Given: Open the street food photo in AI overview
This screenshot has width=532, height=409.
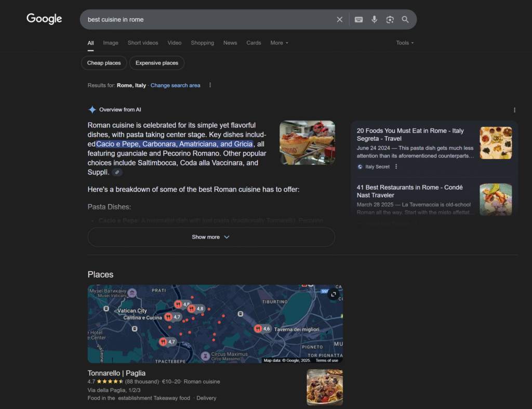Looking at the screenshot, I should point(307,142).
